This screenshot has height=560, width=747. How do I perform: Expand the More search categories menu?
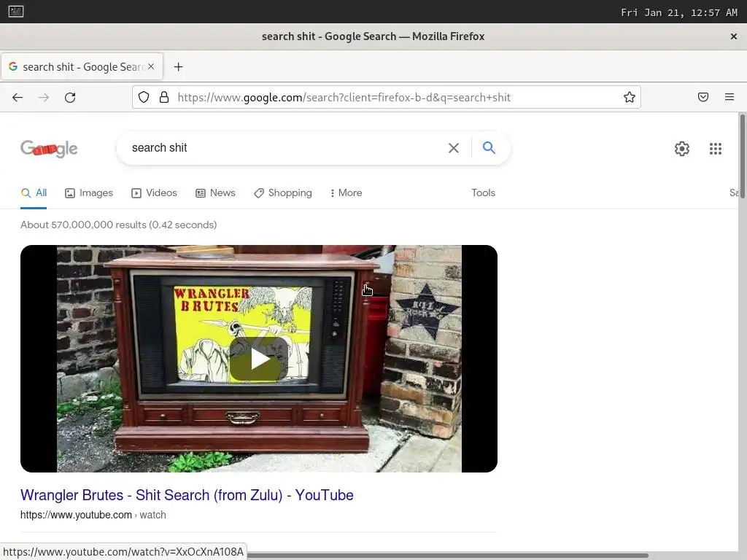pyautogui.click(x=347, y=192)
